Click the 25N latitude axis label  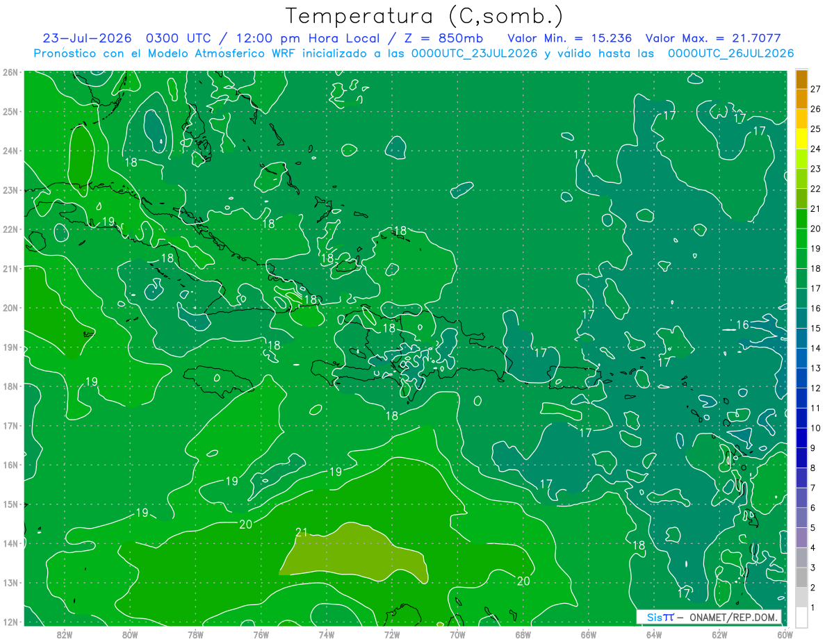10,111
